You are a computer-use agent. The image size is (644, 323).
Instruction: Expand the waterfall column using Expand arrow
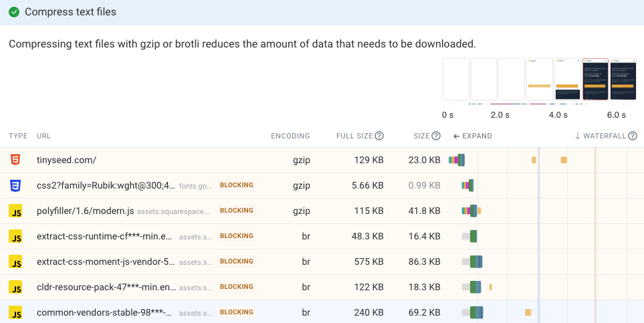(472, 136)
